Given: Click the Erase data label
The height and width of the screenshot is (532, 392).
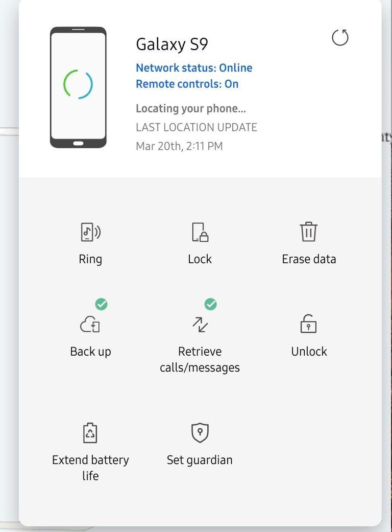Looking at the screenshot, I should point(309,259).
